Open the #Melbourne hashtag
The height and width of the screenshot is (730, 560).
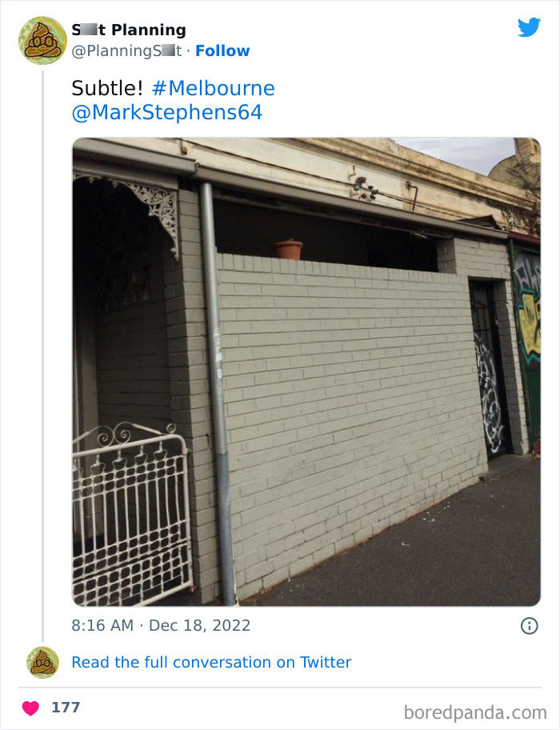pyautogui.click(x=214, y=88)
